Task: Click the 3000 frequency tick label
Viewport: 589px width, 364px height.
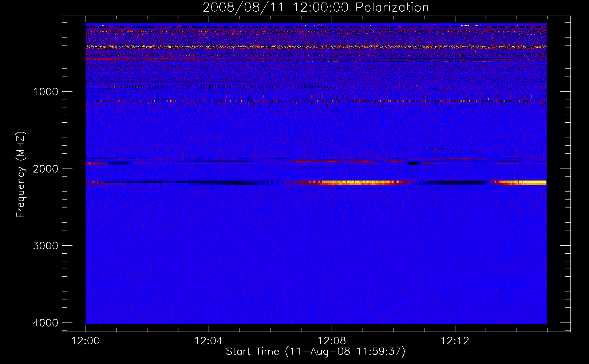Action: click(x=46, y=246)
